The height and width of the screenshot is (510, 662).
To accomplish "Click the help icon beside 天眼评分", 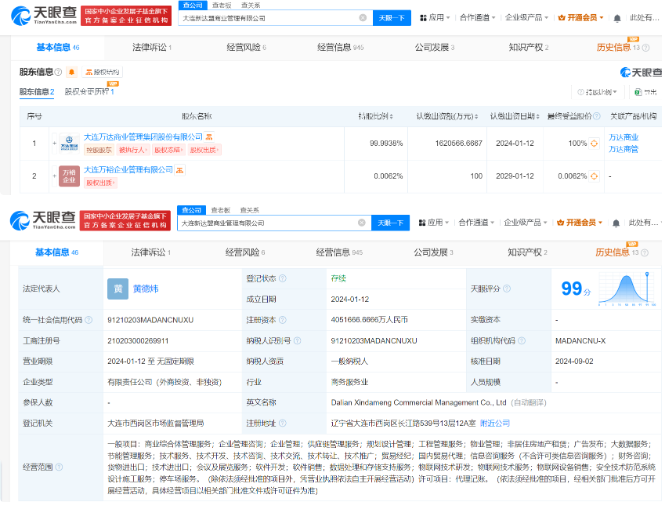I will click(507, 289).
